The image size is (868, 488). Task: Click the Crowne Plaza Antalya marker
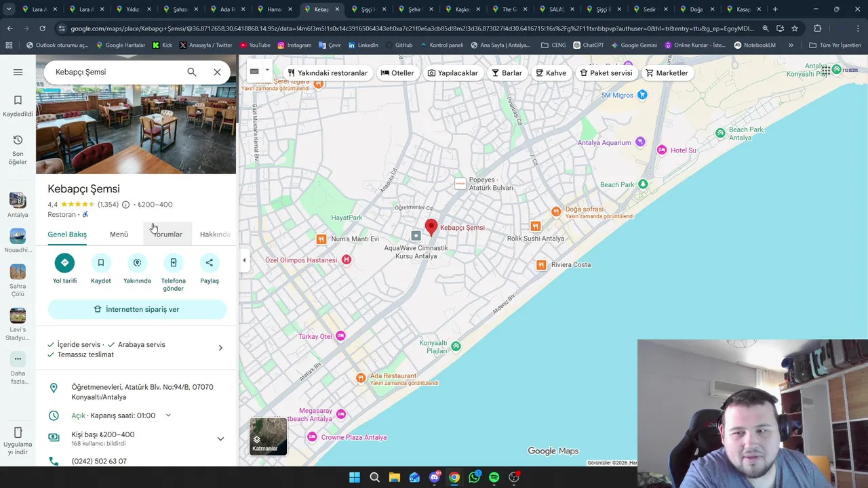pos(312,437)
